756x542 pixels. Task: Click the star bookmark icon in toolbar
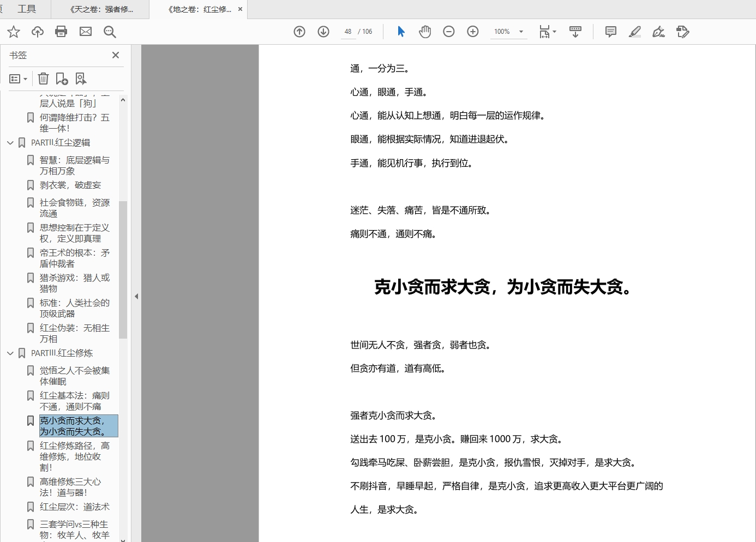click(x=14, y=32)
